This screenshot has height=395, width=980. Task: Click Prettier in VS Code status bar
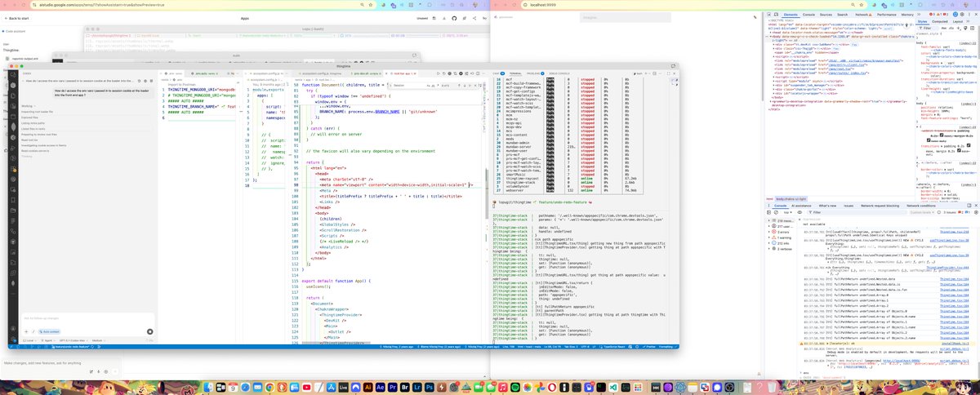[x=652, y=347]
